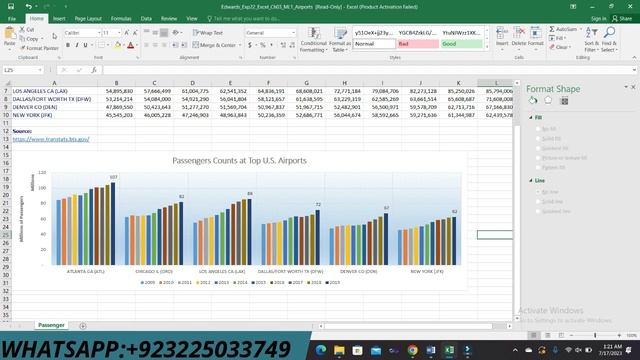The width and height of the screenshot is (640, 360).
Task: Open Size & Properties tab in Format Shape
Action: pos(564,101)
